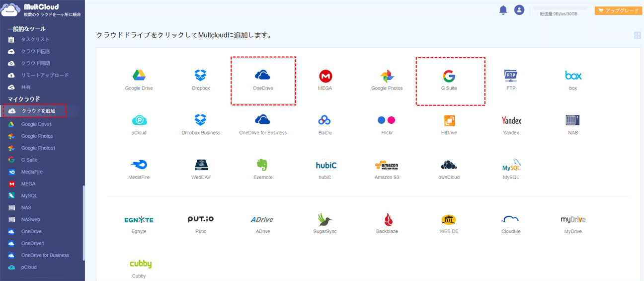Choose the Evernote icon

tap(263, 170)
